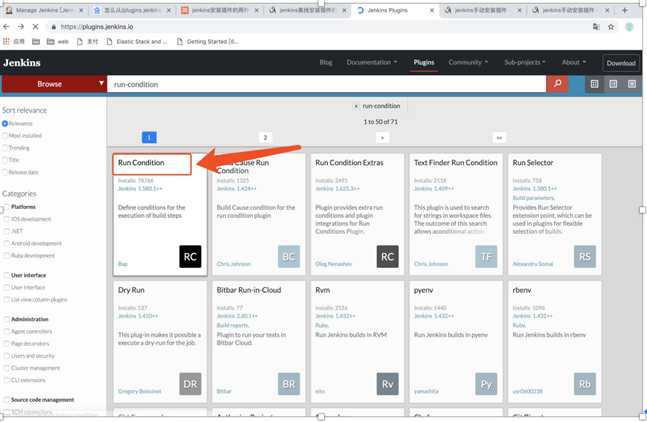Select Release date sort option
Screen dimensions: 647x422
5,172
